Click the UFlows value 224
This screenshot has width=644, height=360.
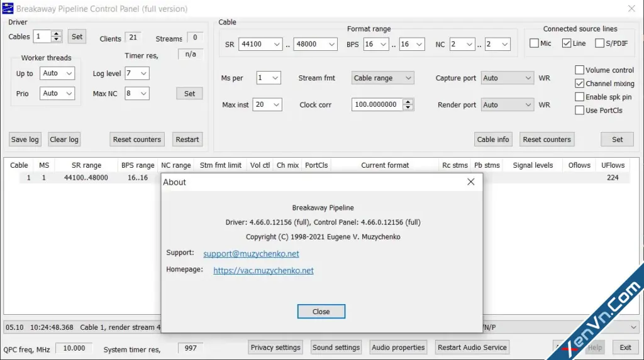point(613,178)
